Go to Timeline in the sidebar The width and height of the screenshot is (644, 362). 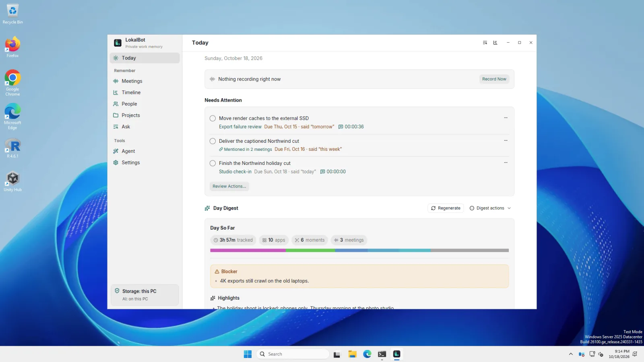[144, 93]
